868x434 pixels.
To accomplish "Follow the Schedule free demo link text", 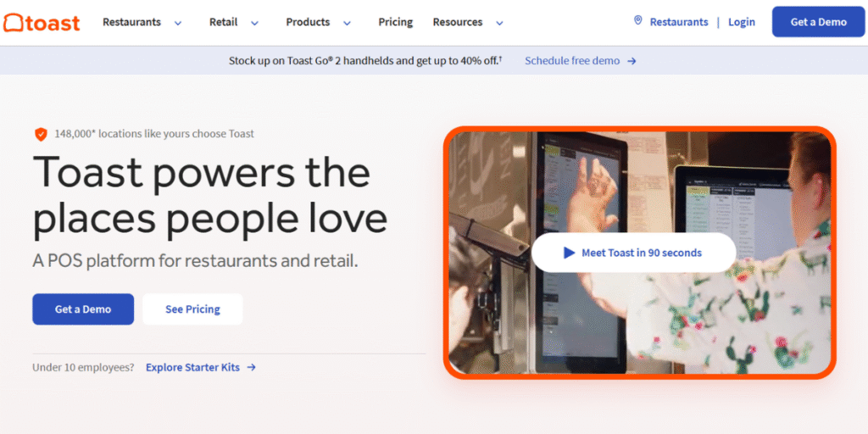I will [572, 61].
